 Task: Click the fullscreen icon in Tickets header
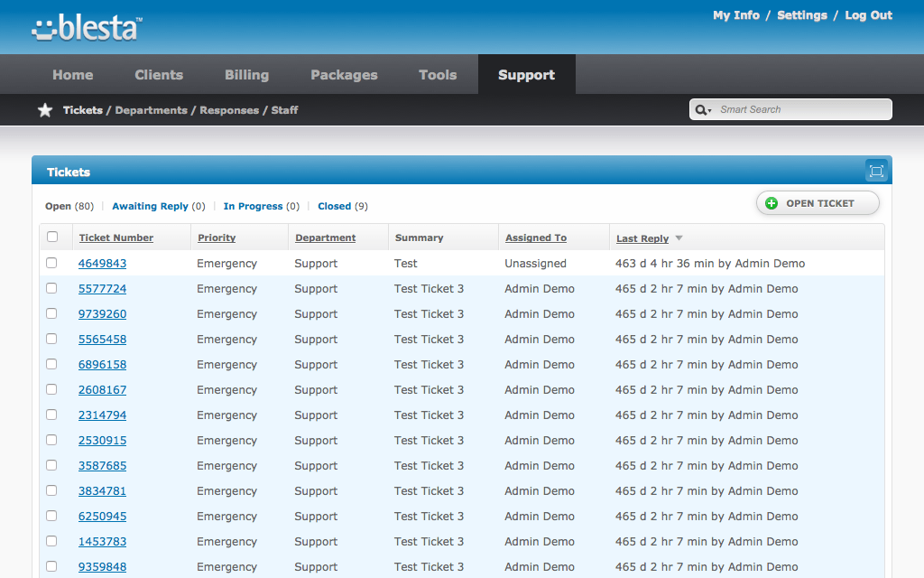point(875,171)
